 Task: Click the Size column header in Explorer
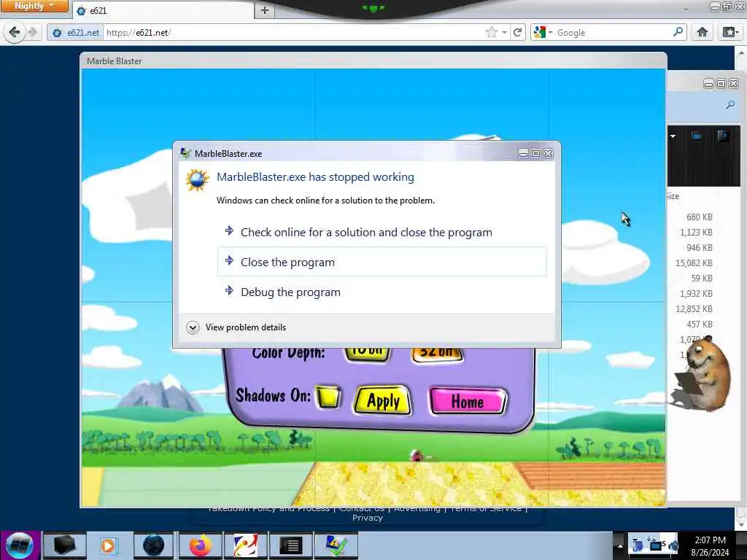(x=673, y=196)
